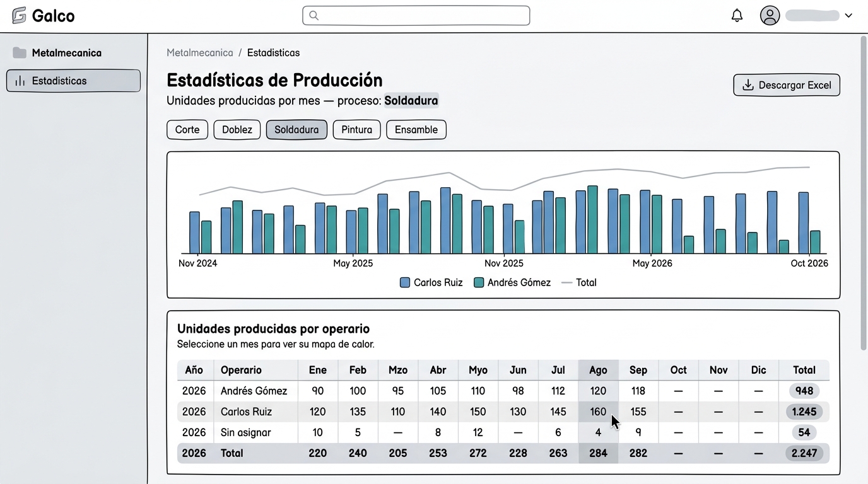Select the Jun month column header
Screen dimensions: 868x484
[x=518, y=370]
